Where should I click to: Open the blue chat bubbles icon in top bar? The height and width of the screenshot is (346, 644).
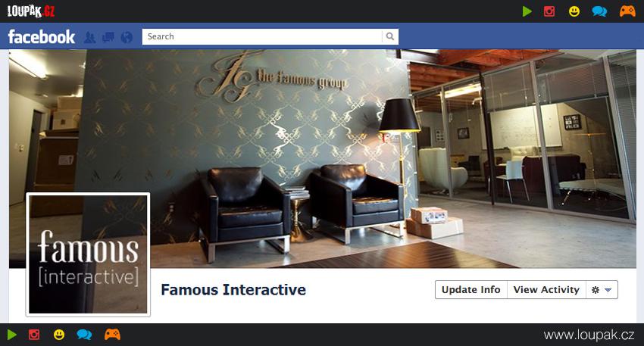(599, 11)
